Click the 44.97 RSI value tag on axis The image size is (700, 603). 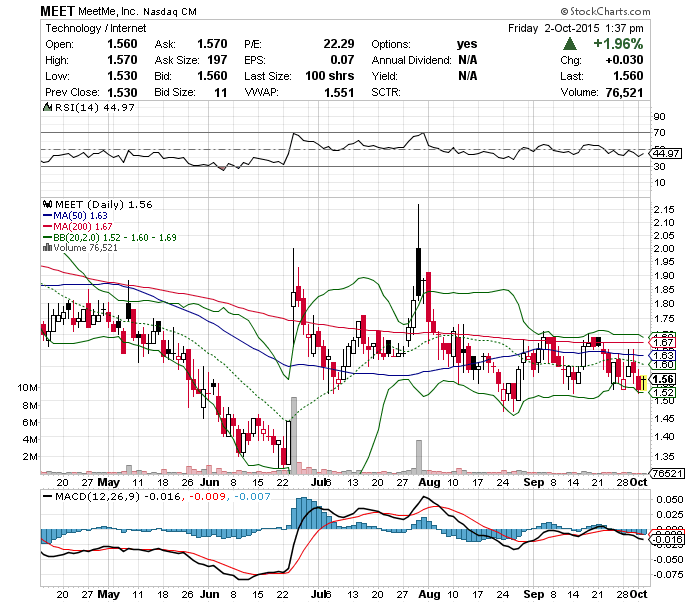(x=666, y=154)
